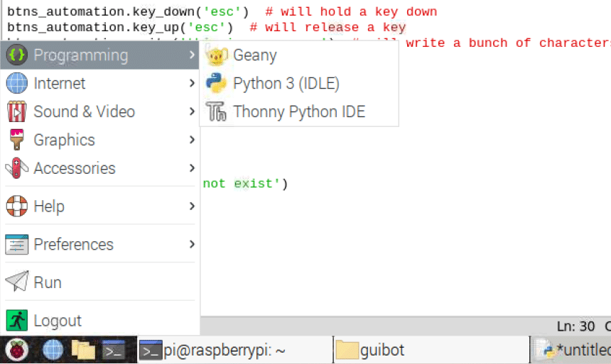This screenshot has height=364, width=611.
Task: Expand the Preferences submenu arrow
Action: pyautogui.click(x=192, y=245)
